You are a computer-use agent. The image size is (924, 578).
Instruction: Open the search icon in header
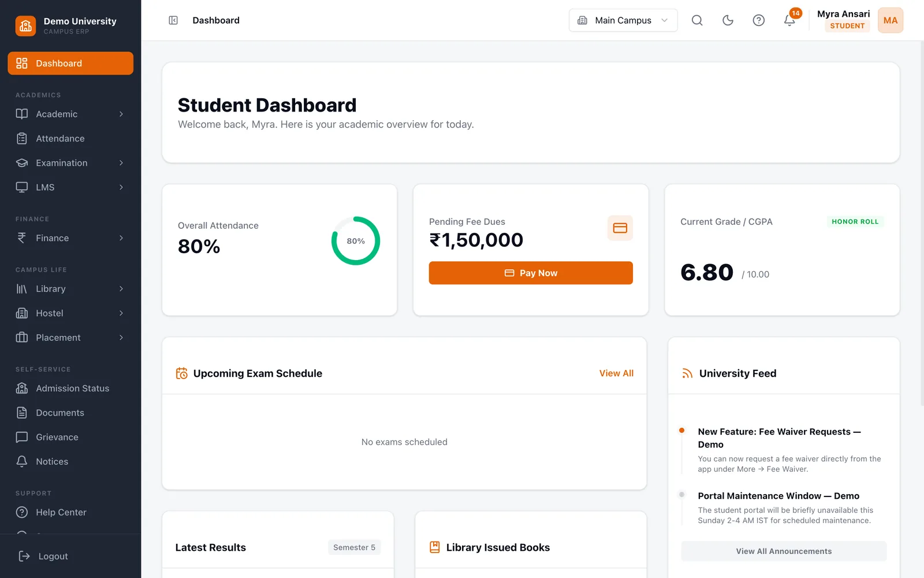pyautogui.click(x=697, y=20)
